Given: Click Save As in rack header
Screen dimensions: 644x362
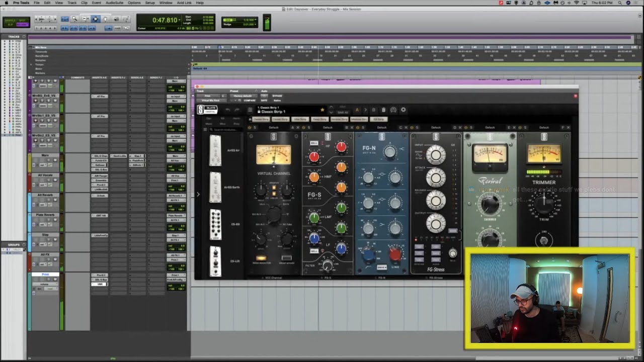Looking at the screenshot, I should 343,112.
